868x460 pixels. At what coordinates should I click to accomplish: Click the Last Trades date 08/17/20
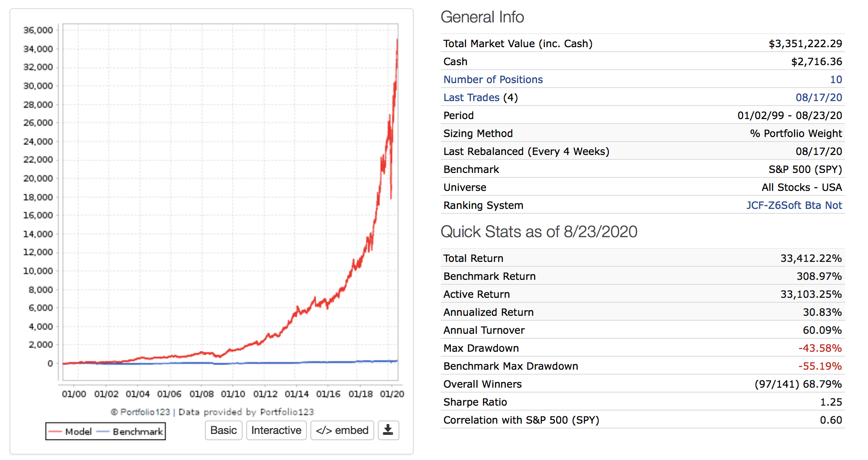click(819, 97)
